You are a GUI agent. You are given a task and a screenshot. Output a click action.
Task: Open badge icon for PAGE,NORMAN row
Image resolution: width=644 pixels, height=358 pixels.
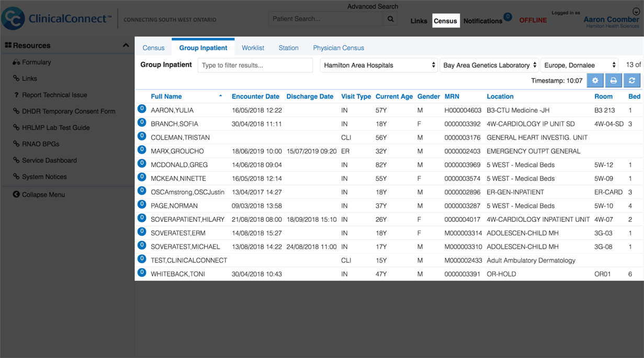(x=141, y=204)
